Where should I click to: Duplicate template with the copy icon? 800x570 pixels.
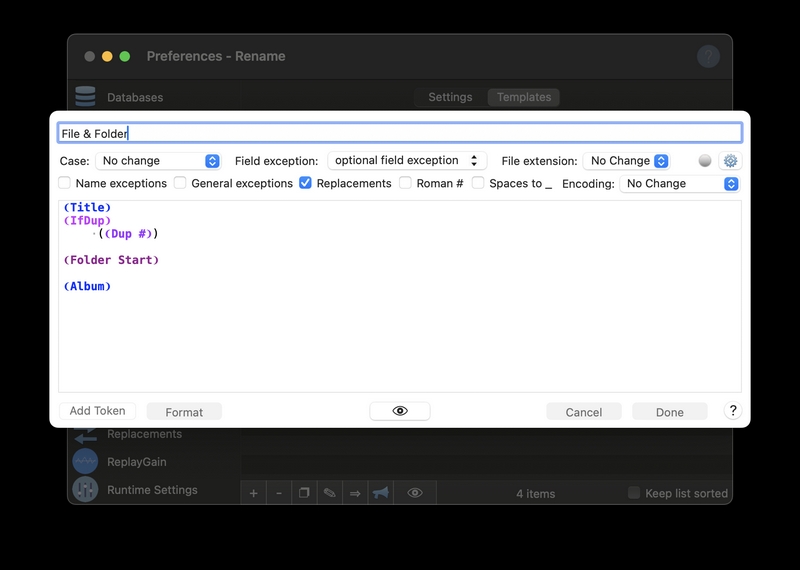(x=304, y=493)
